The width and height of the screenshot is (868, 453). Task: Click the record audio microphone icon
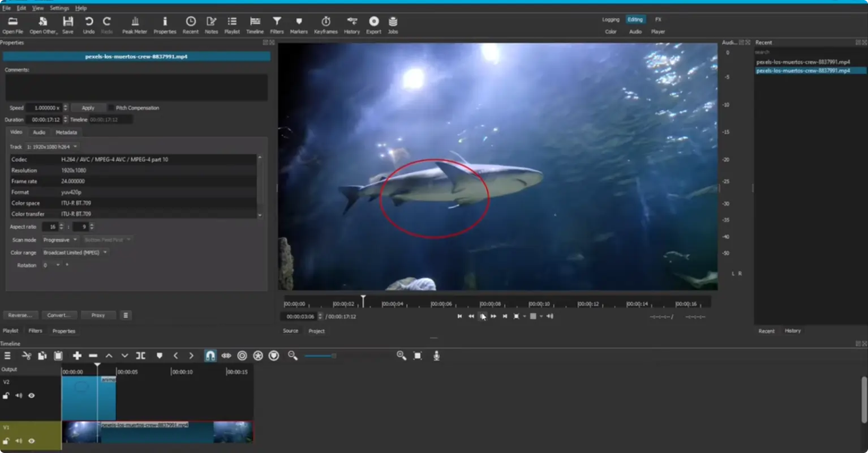click(436, 356)
